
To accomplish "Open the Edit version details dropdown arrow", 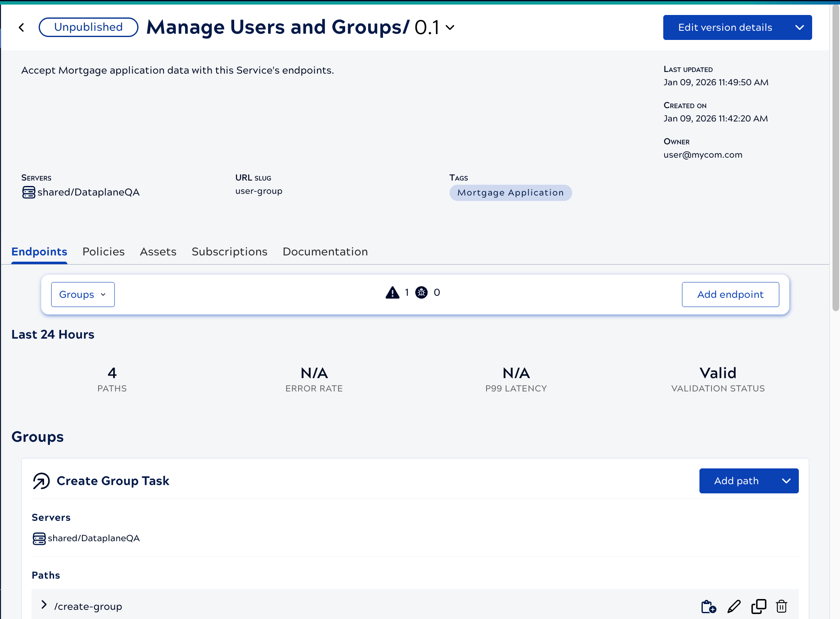I will pyautogui.click(x=799, y=27).
